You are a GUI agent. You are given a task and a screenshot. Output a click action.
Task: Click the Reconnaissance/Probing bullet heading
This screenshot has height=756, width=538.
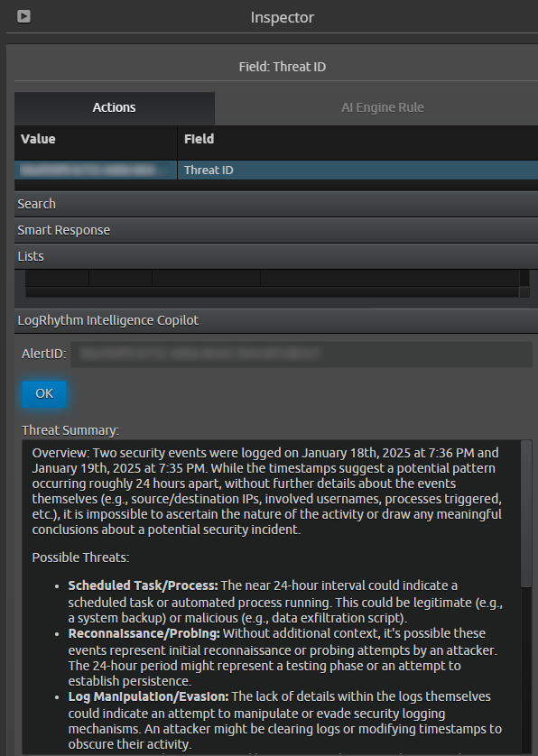[x=144, y=633]
